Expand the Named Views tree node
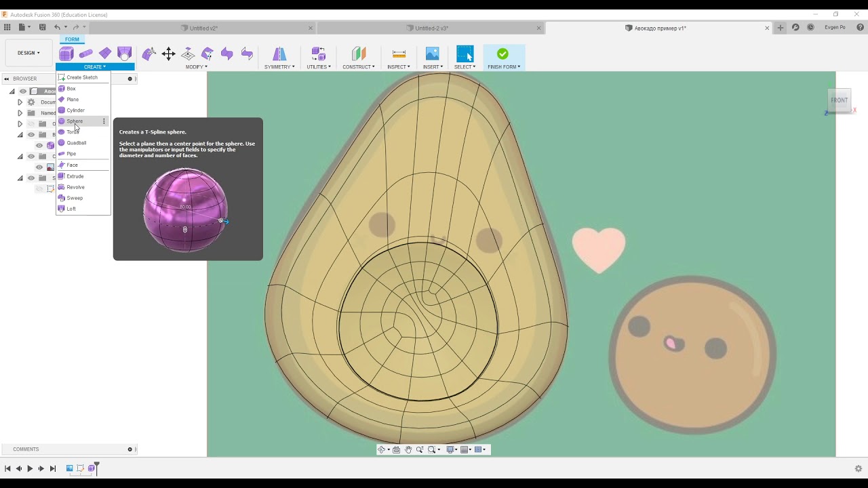Screen dimensions: 868x488 pos(20,113)
